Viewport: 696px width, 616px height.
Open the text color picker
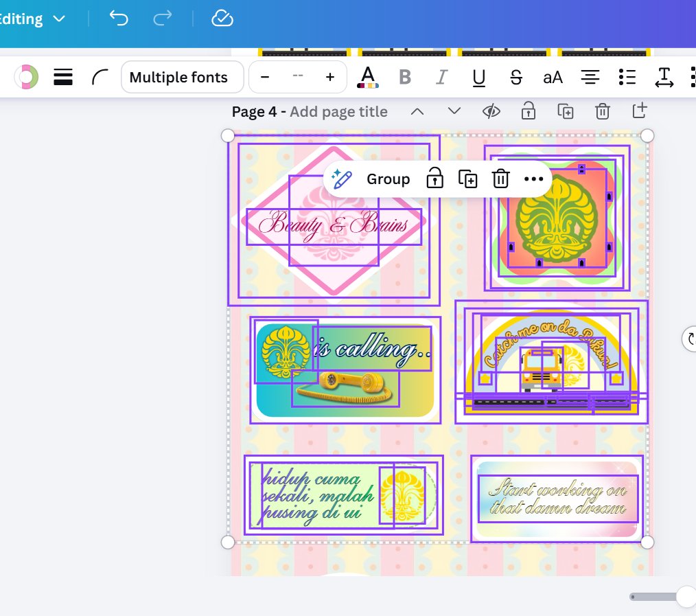click(x=368, y=78)
